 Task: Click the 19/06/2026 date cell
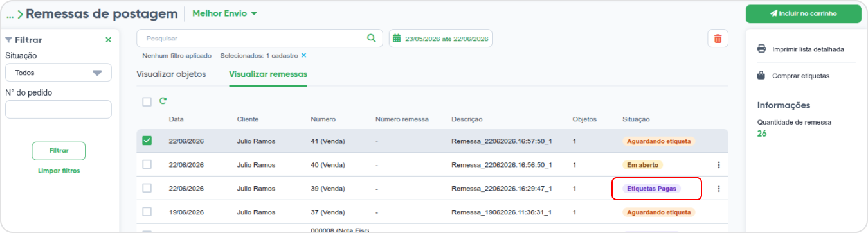pos(186,212)
